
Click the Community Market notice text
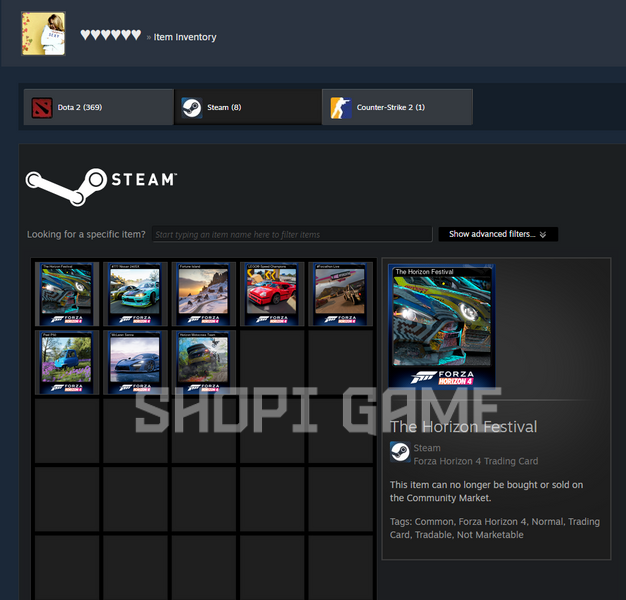pyautogui.click(x=486, y=491)
